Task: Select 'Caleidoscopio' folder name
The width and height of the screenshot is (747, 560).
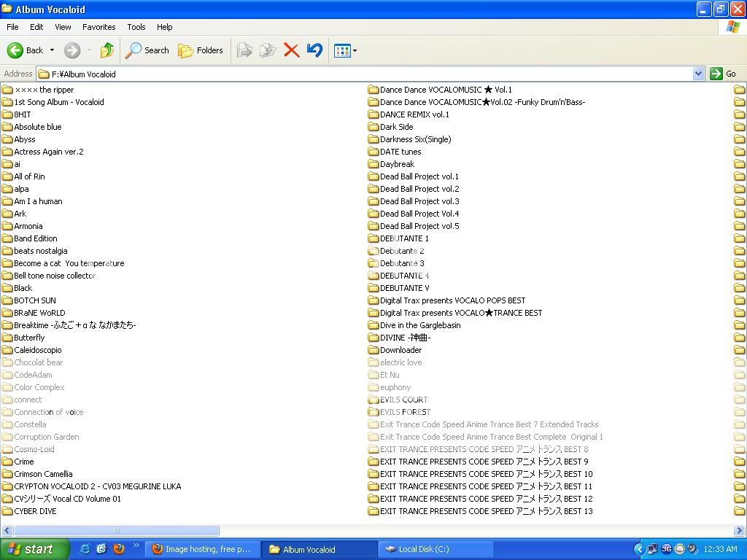Action: pyautogui.click(x=38, y=349)
